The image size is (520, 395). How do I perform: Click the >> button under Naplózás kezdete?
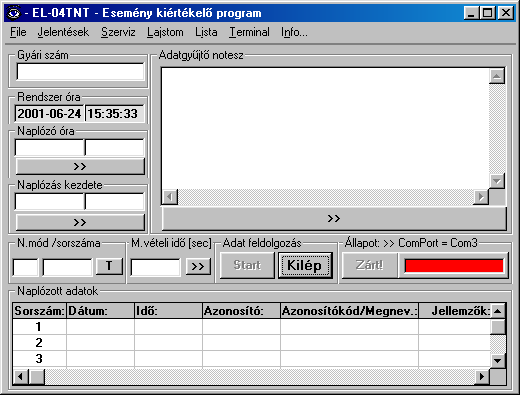coord(80,222)
